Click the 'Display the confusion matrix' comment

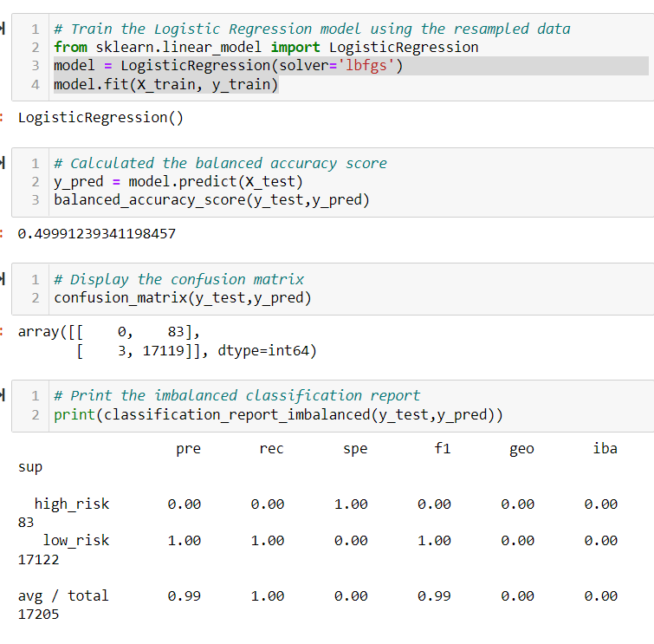(x=178, y=279)
